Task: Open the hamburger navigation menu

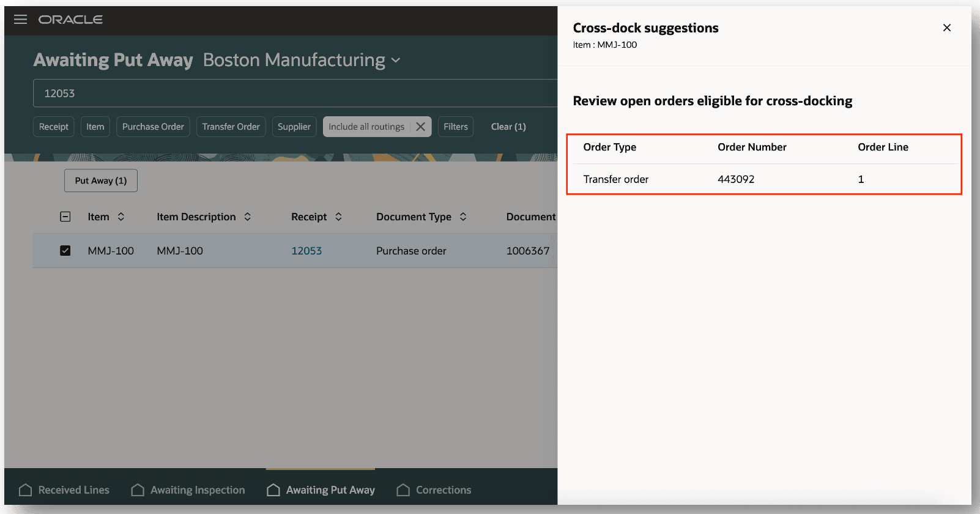Action: click(x=20, y=20)
